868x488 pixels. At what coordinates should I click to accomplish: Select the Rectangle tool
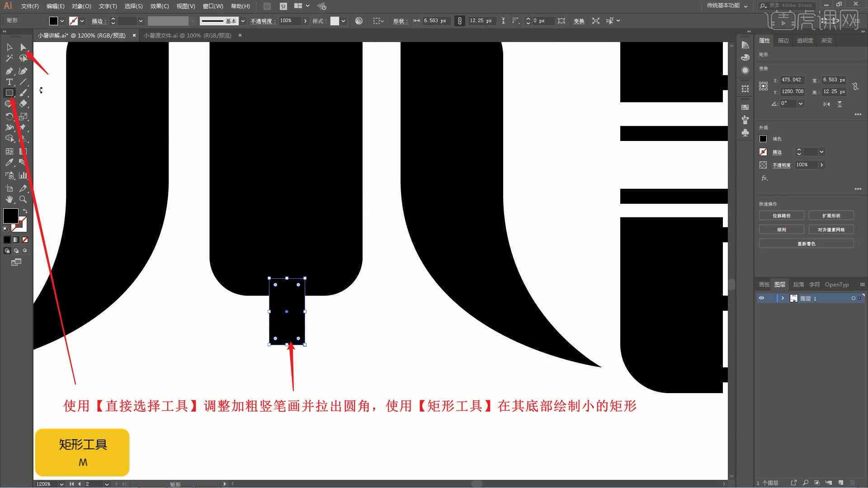pos(9,92)
